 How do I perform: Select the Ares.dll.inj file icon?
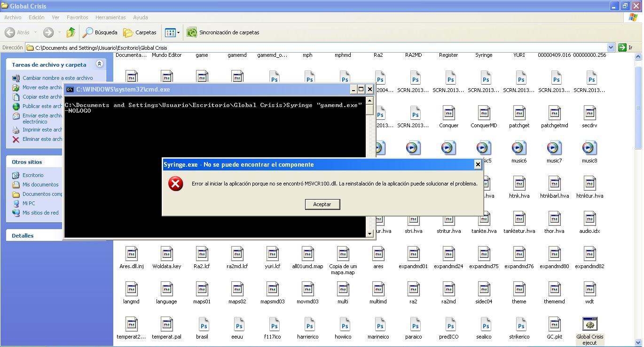[132, 254]
